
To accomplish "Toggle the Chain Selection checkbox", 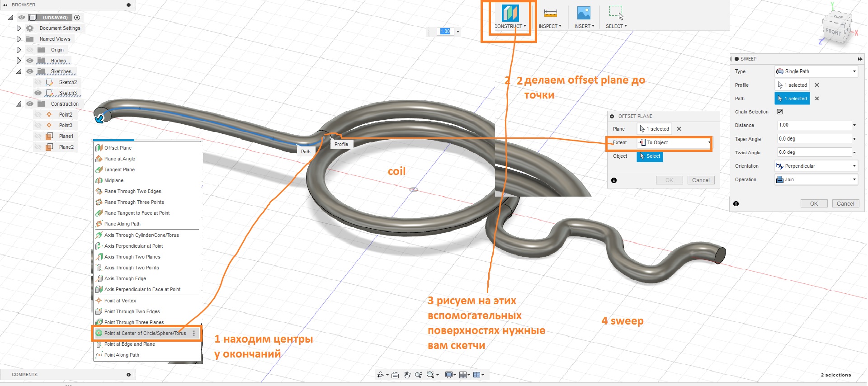I will click(780, 112).
